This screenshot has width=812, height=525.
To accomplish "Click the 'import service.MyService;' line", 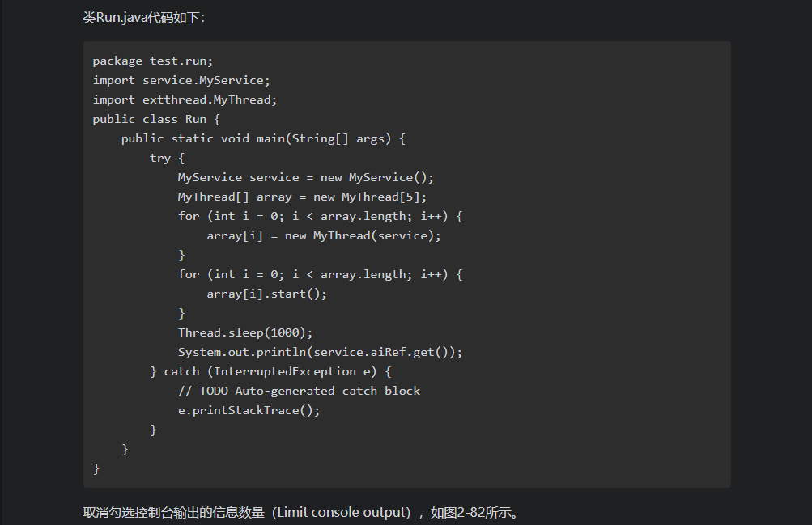I will click(x=181, y=80).
